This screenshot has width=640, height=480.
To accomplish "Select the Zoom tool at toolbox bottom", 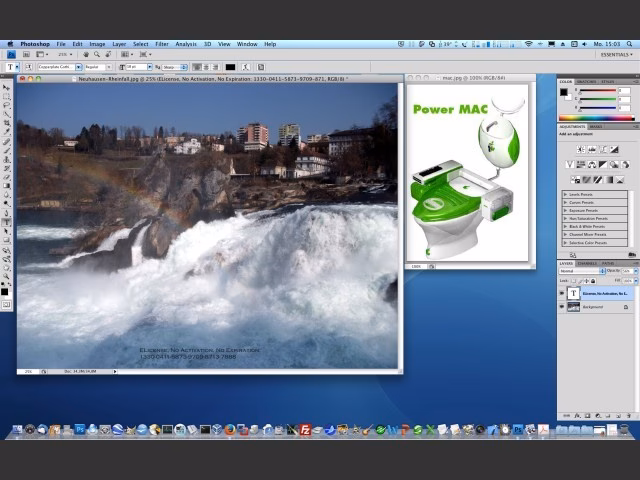I will [6, 277].
